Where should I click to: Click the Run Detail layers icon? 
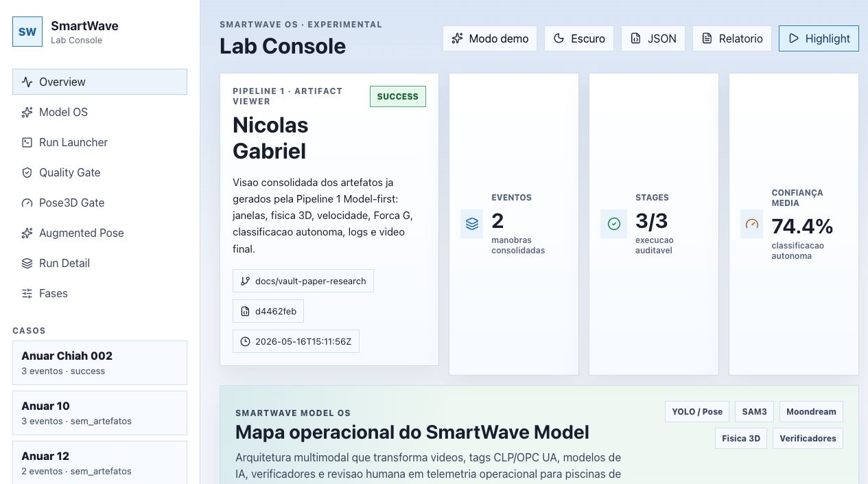point(27,263)
